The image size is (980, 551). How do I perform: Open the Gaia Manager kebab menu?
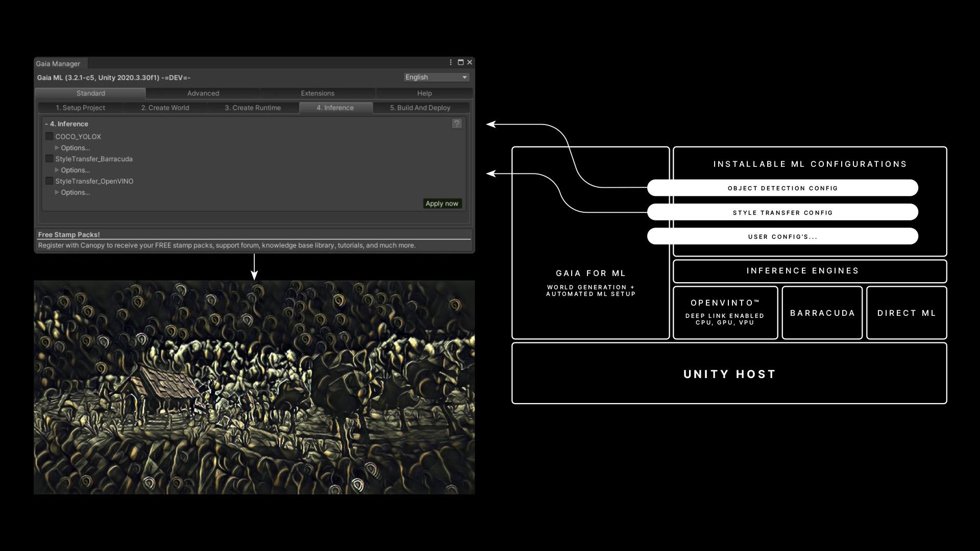tap(451, 62)
